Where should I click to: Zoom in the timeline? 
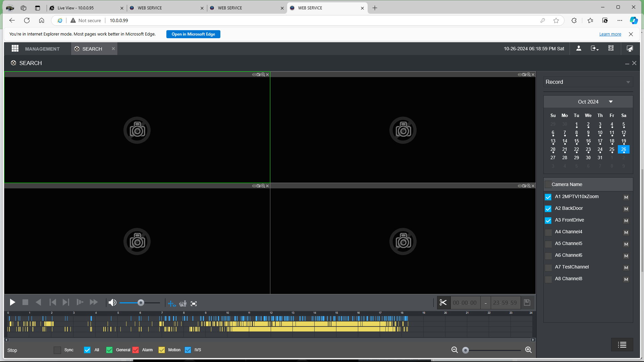point(528,350)
